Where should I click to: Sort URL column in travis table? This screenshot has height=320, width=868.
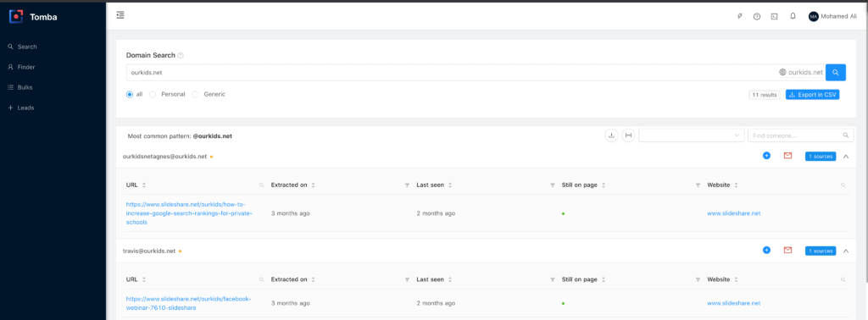144,279
